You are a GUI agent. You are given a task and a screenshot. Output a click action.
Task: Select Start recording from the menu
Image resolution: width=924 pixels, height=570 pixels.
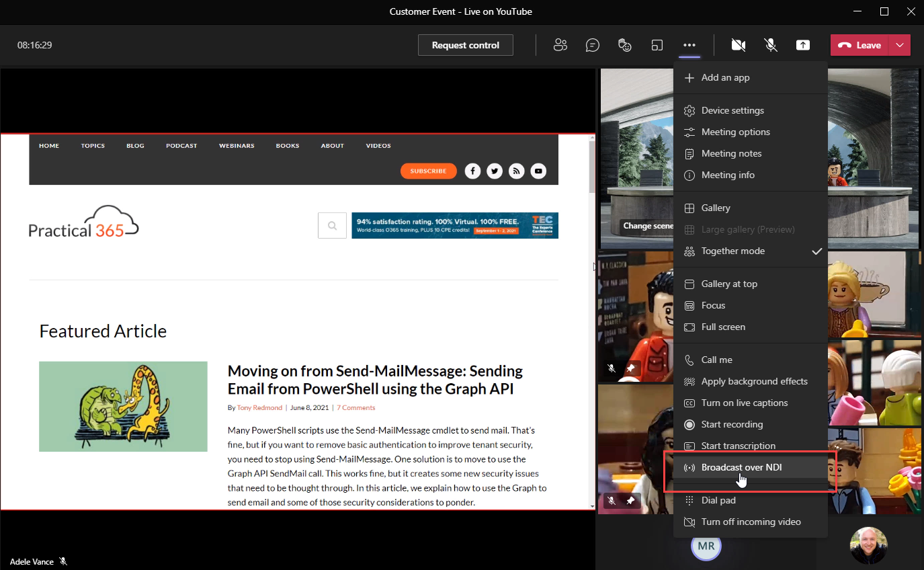coord(732,424)
